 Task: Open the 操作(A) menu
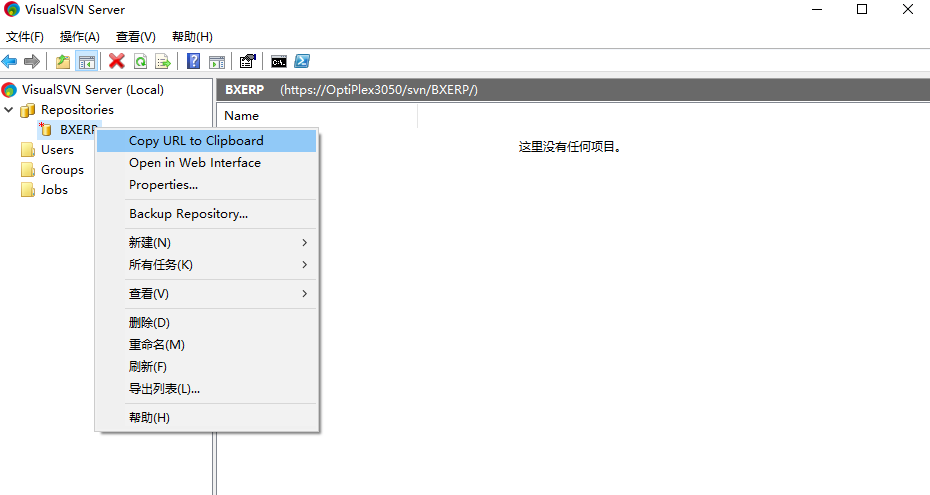(x=79, y=37)
